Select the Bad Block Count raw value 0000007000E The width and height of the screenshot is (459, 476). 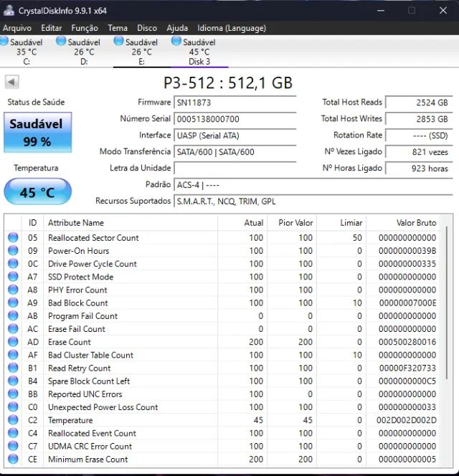tap(407, 303)
